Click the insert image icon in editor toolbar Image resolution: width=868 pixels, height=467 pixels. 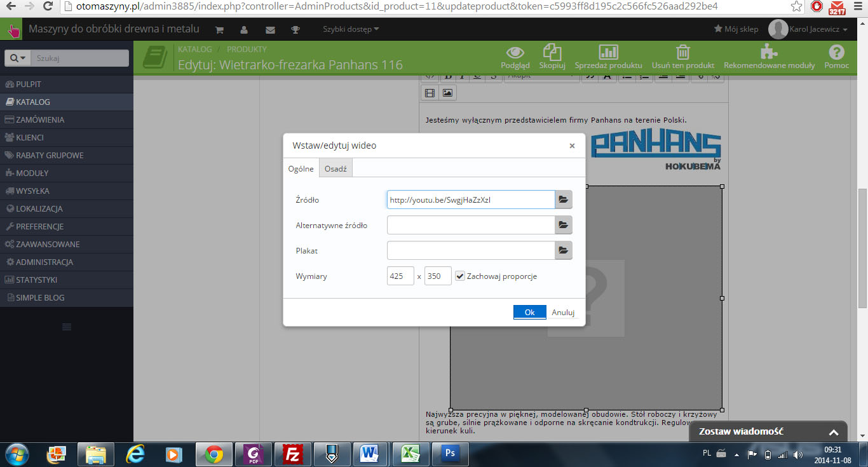447,93
